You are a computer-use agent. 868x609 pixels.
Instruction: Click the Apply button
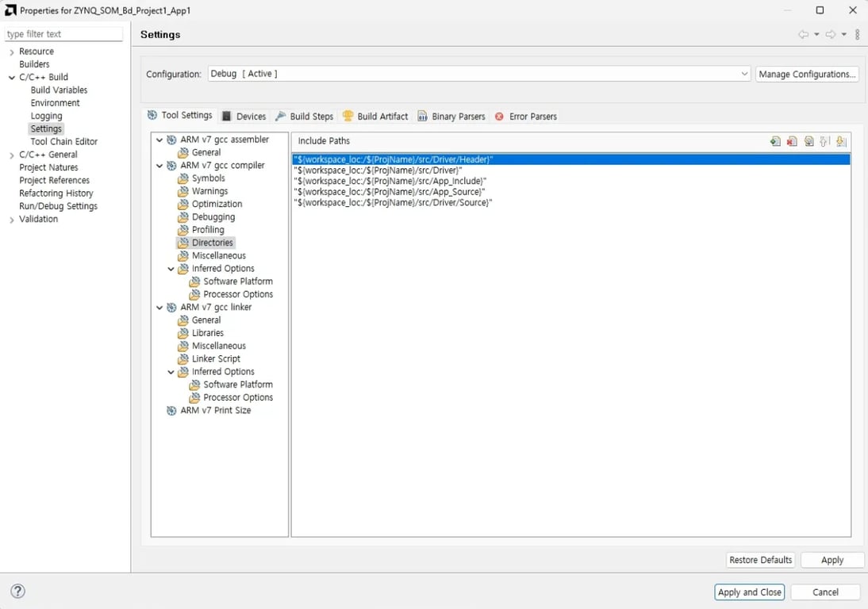click(832, 560)
